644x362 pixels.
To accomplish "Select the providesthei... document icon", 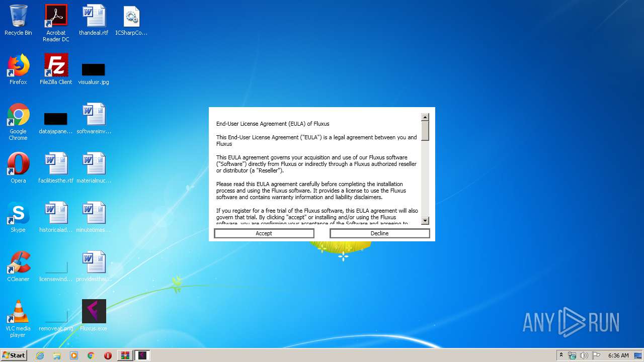I will (x=94, y=267).
